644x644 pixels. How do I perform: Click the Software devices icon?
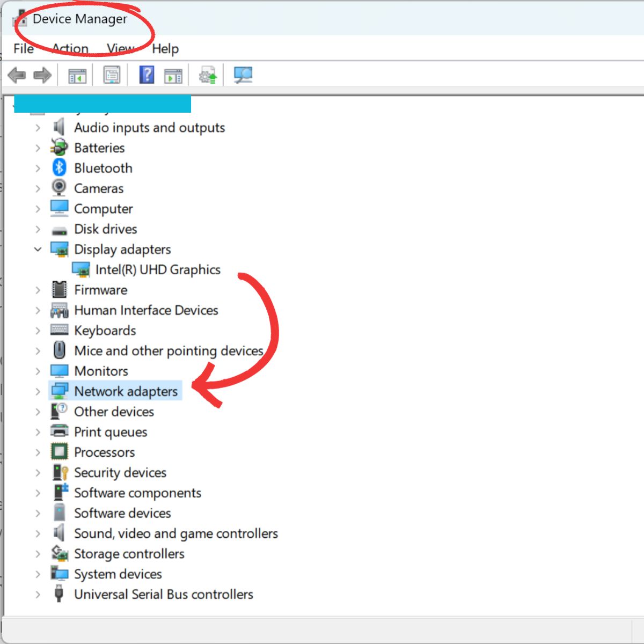59,513
